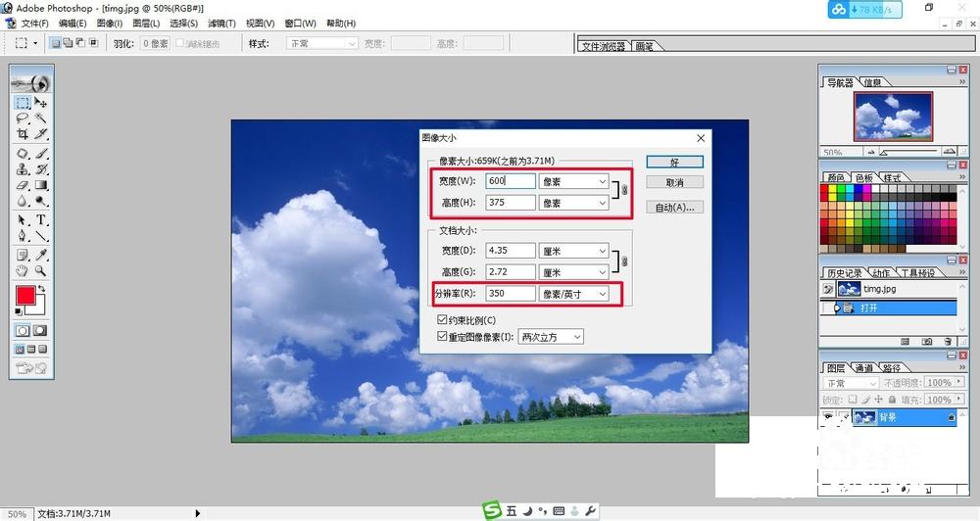The image size is (980, 521).
Task: Toggle the Resample Image checkbox
Action: (x=442, y=336)
